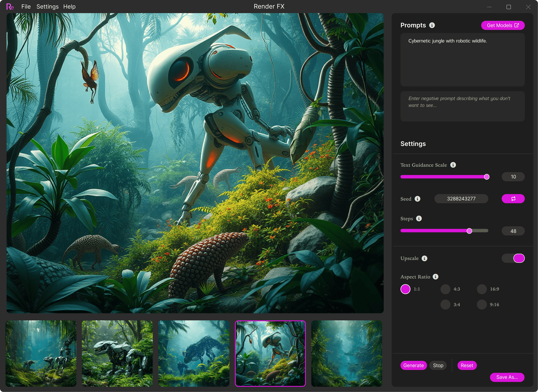Image resolution: width=538 pixels, height=392 pixels.
Task: Click the Render FX logo icon
Action: click(10, 7)
